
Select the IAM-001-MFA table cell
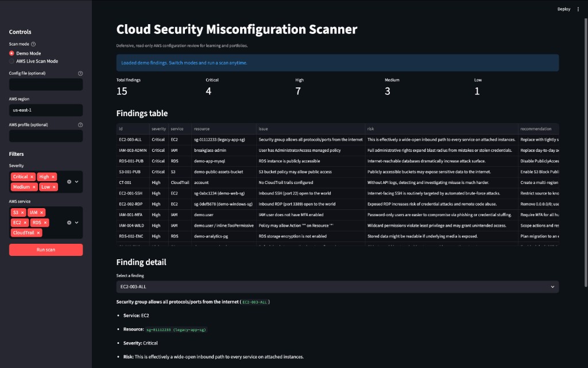[133, 215]
